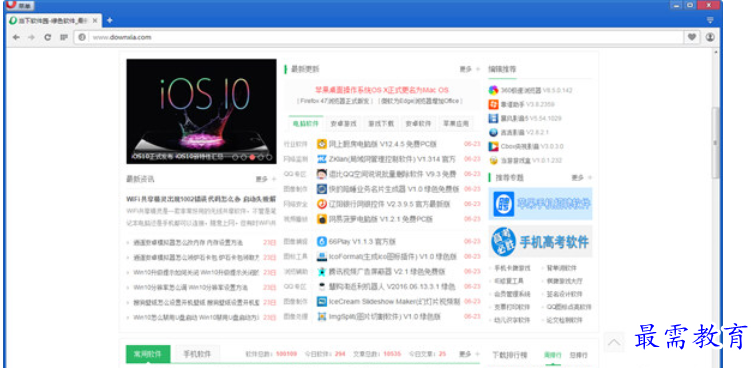
Task: Click the ImgSplit software icon
Action: 322,316
